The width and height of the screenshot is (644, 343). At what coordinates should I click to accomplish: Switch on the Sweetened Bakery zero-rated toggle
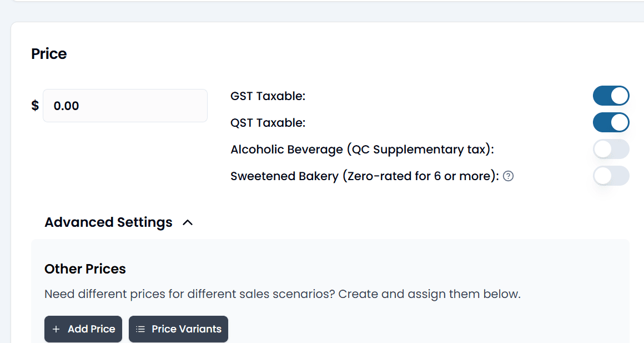(x=611, y=176)
